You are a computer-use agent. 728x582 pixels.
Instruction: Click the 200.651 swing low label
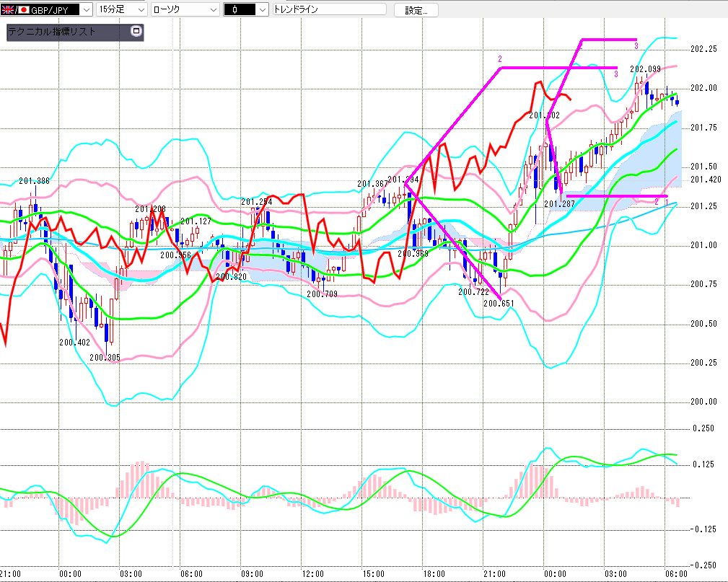pyautogui.click(x=499, y=304)
